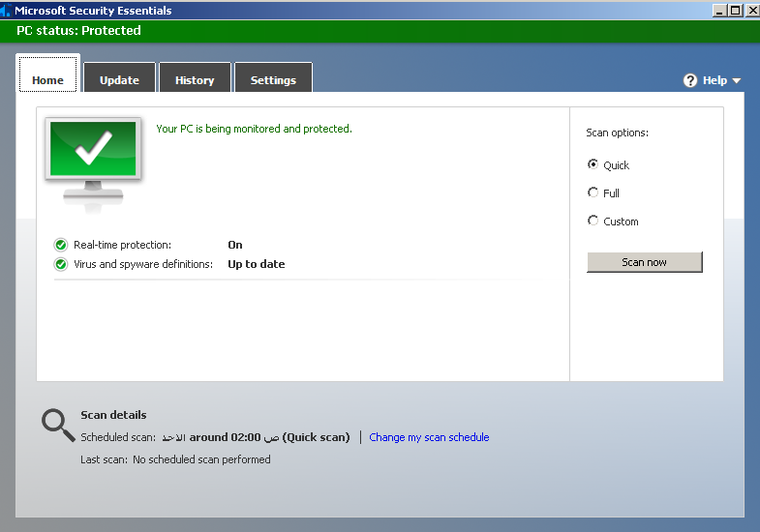760x532 pixels.
Task: Click the Help text label
Action: (714, 80)
